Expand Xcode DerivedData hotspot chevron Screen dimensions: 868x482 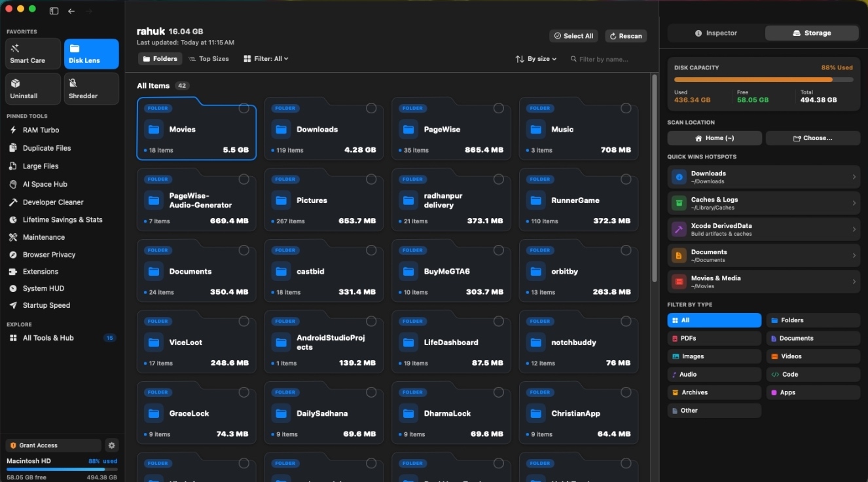coord(854,229)
